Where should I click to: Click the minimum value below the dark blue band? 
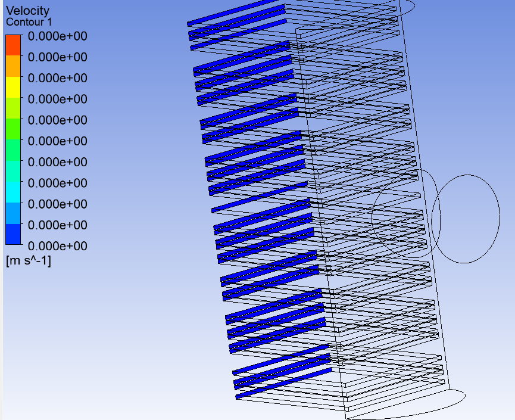pos(58,246)
